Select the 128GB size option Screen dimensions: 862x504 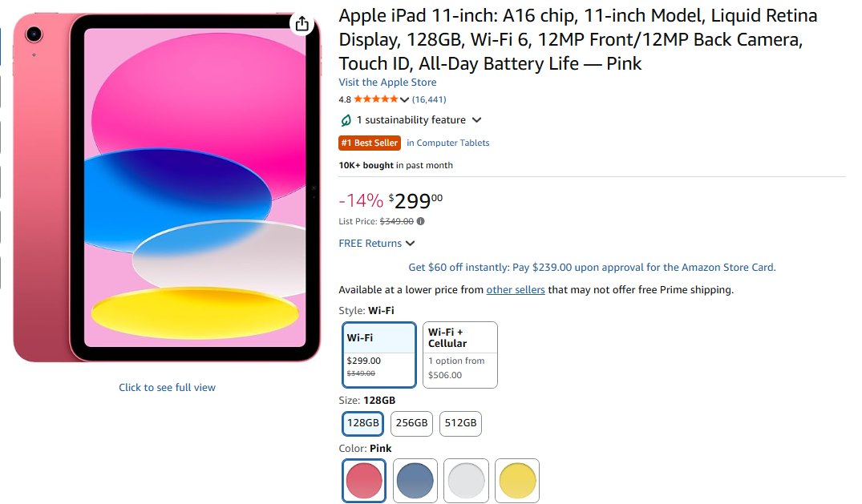pyautogui.click(x=362, y=423)
